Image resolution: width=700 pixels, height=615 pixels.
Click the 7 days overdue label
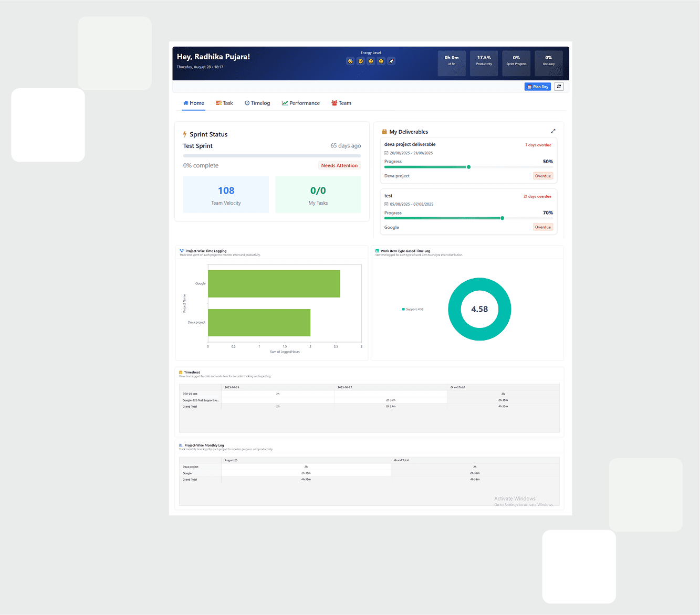coord(538,145)
